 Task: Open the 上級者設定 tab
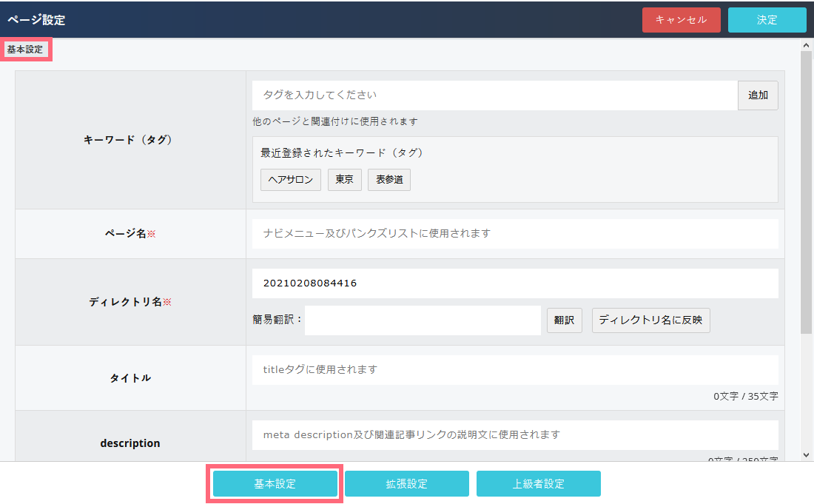[x=538, y=484]
